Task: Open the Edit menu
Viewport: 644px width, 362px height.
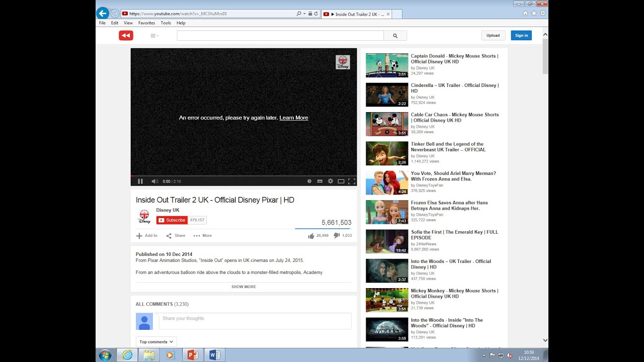Action: pyautogui.click(x=115, y=23)
